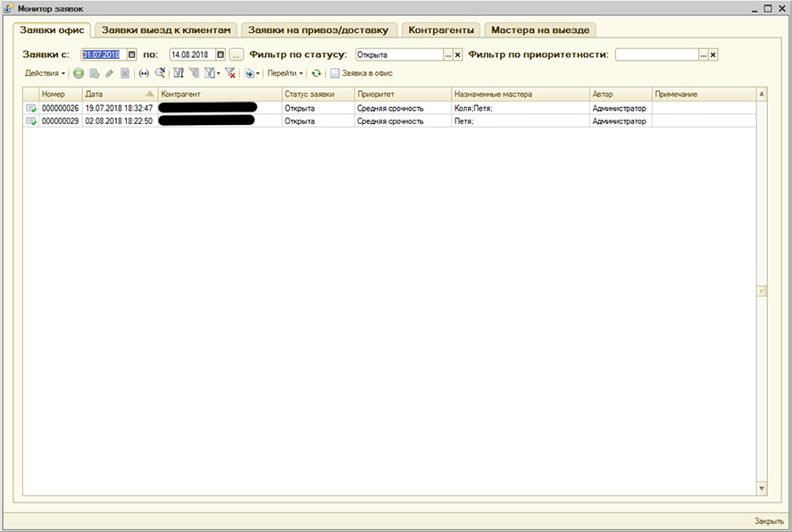Viewport: 792px width, 532px height.
Task: Select request row number 000000029
Action: pyautogui.click(x=60, y=121)
